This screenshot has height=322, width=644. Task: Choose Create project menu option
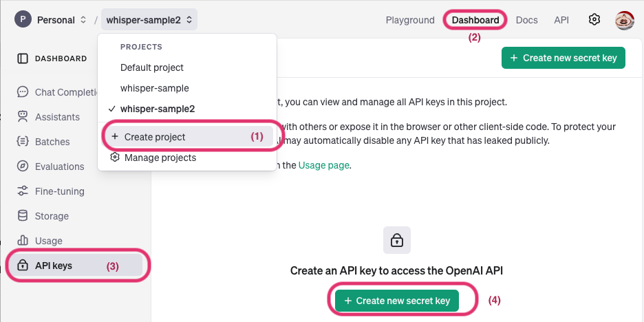(155, 137)
